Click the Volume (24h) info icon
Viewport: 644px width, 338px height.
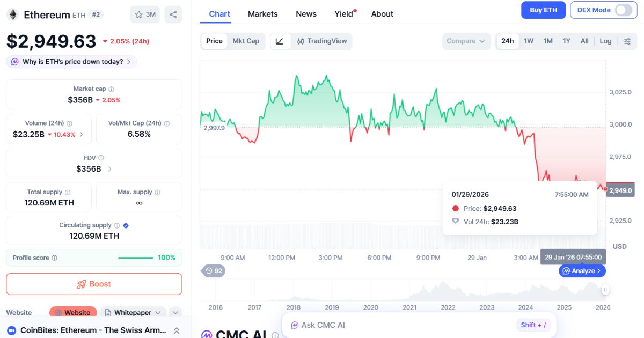point(70,123)
